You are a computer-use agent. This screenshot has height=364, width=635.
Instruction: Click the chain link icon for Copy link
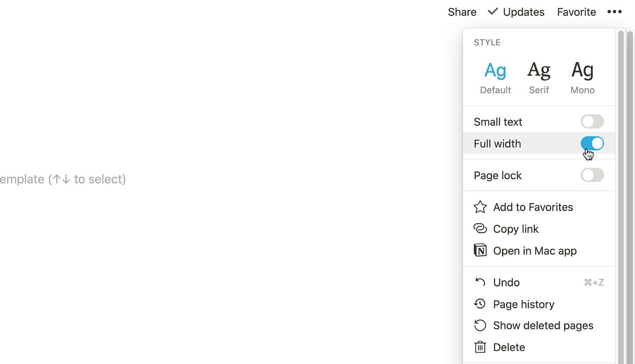[x=480, y=229]
